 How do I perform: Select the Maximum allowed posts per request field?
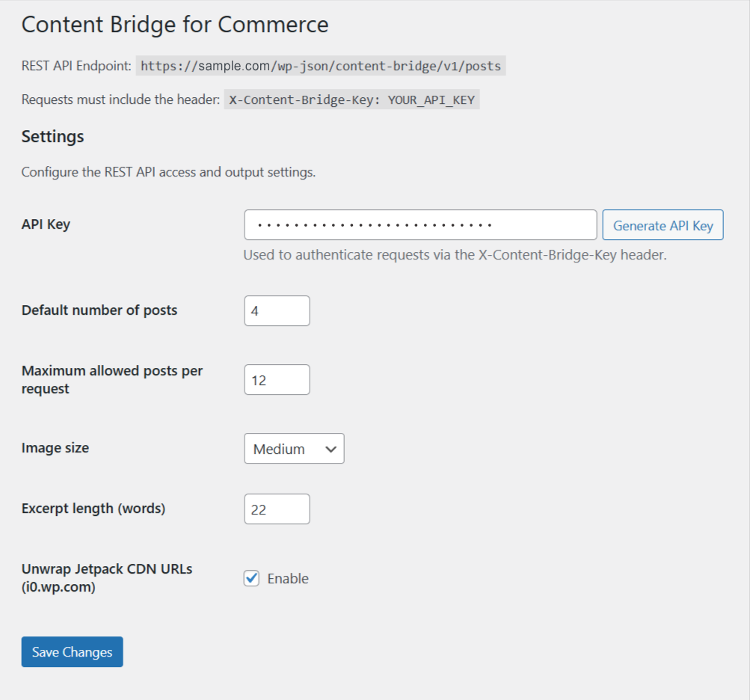pos(277,380)
